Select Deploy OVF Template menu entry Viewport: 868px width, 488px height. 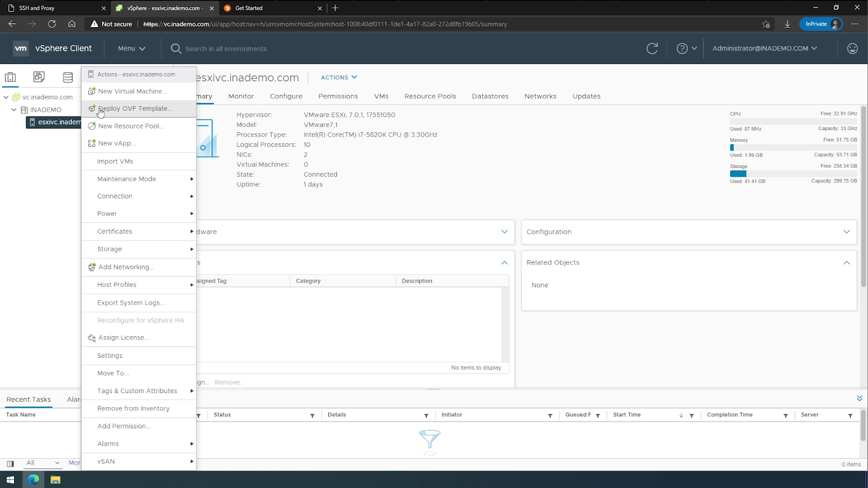coord(139,108)
